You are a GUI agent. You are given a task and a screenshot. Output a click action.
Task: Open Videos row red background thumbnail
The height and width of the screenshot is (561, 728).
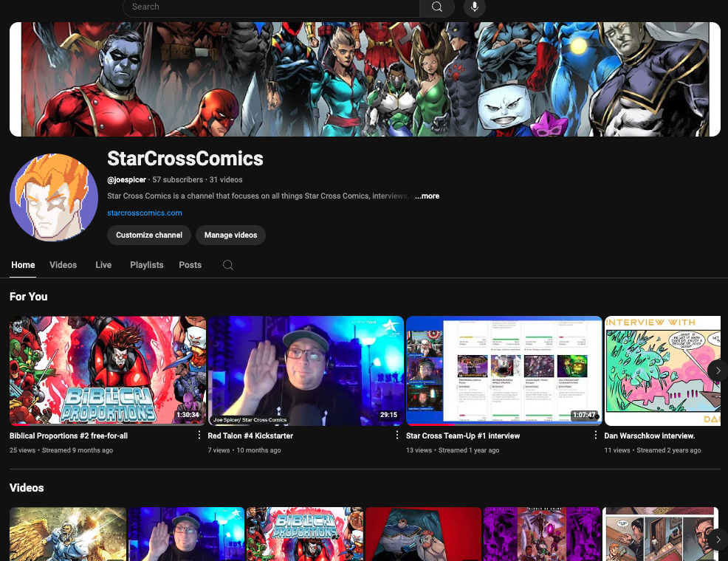pyautogui.click(x=423, y=534)
